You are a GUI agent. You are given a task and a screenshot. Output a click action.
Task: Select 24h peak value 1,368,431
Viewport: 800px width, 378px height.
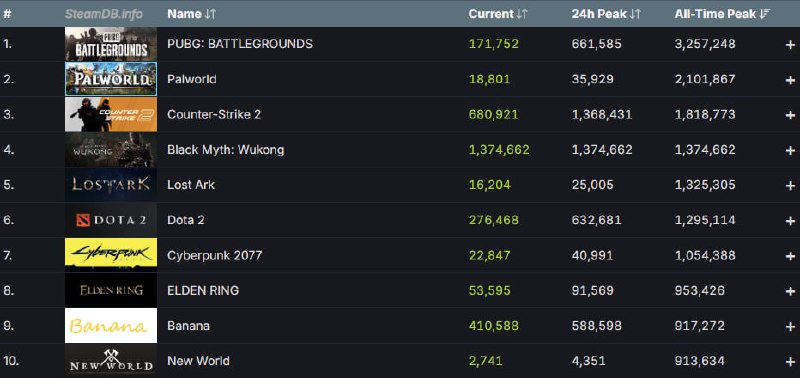coord(602,114)
